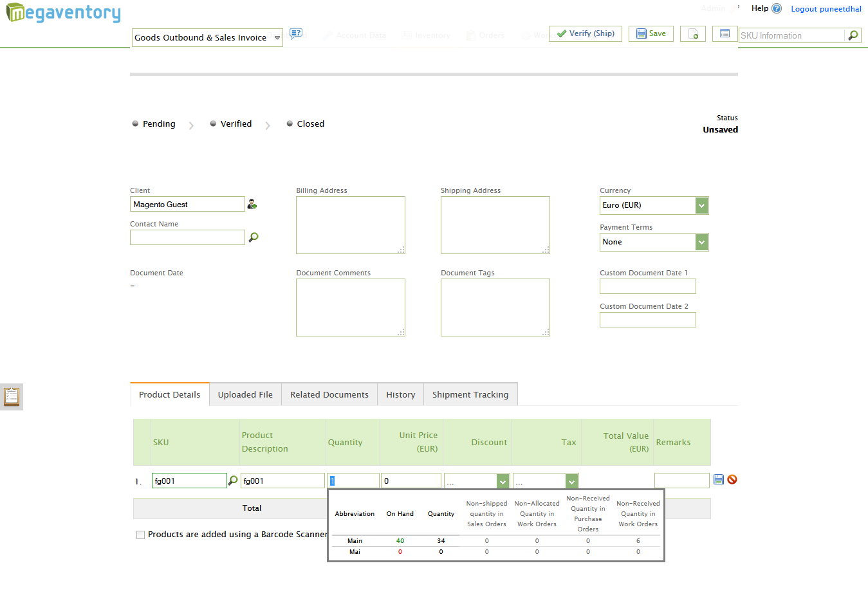Screen dimensions: 868x597
Task: Open the Shipment Tracking tab
Action: coord(470,395)
